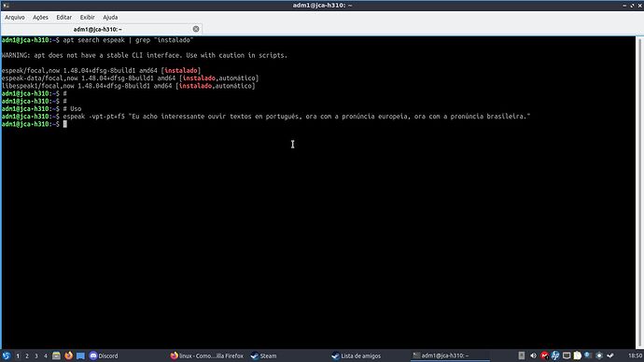The image size is (644, 362).
Task: Click the removable media tray icon
Action: 522,355
